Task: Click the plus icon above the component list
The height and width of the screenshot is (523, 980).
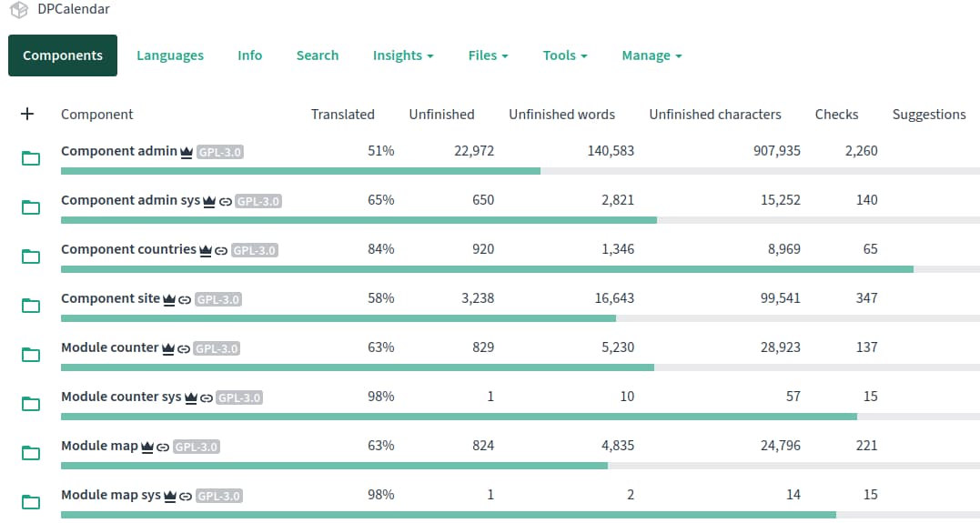Action: [27, 115]
